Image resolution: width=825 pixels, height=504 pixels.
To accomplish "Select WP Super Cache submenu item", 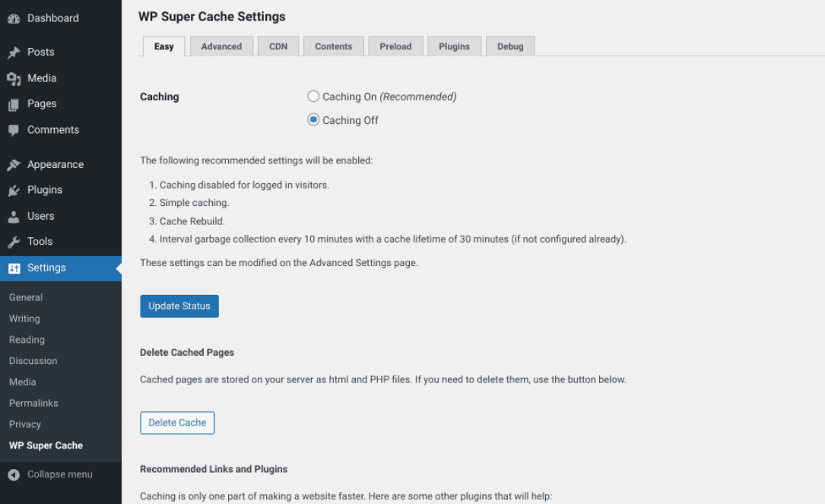I will (46, 445).
